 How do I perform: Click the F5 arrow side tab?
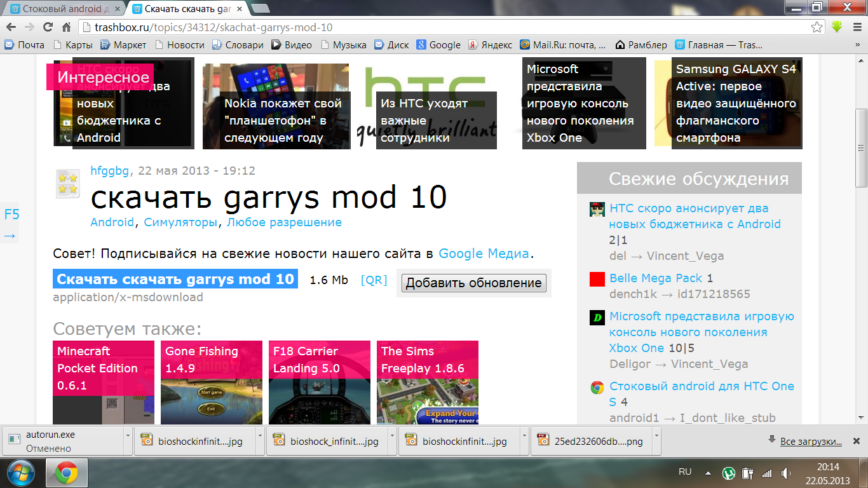[10, 224]
